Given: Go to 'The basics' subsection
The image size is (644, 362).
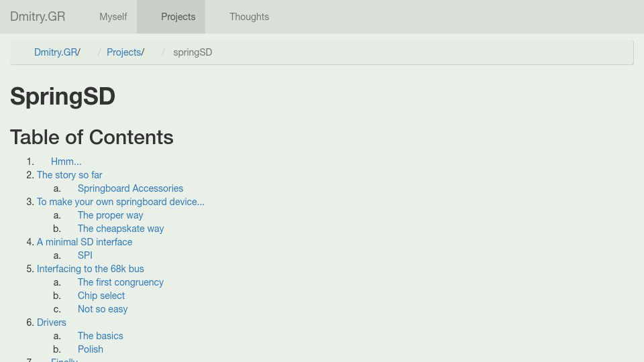Looking at the screenshot, I should click(x=100, y=336).
